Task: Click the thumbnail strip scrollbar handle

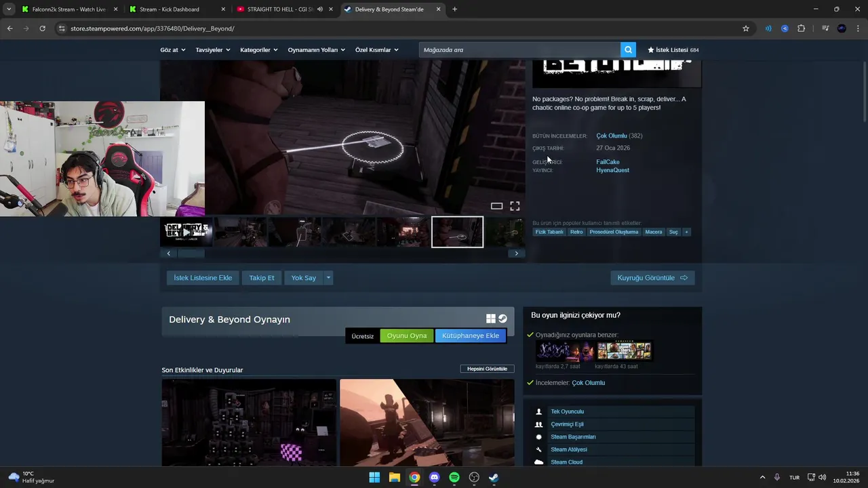Action: (x=191, y=253)
